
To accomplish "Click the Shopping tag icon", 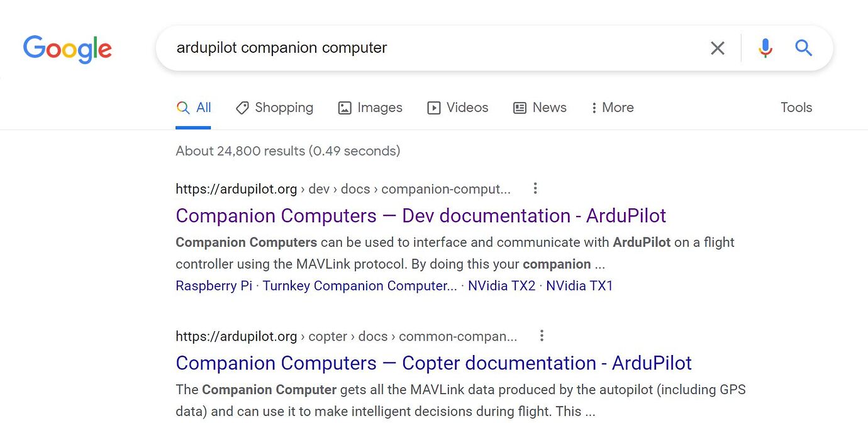I will (x=242, y=108).
